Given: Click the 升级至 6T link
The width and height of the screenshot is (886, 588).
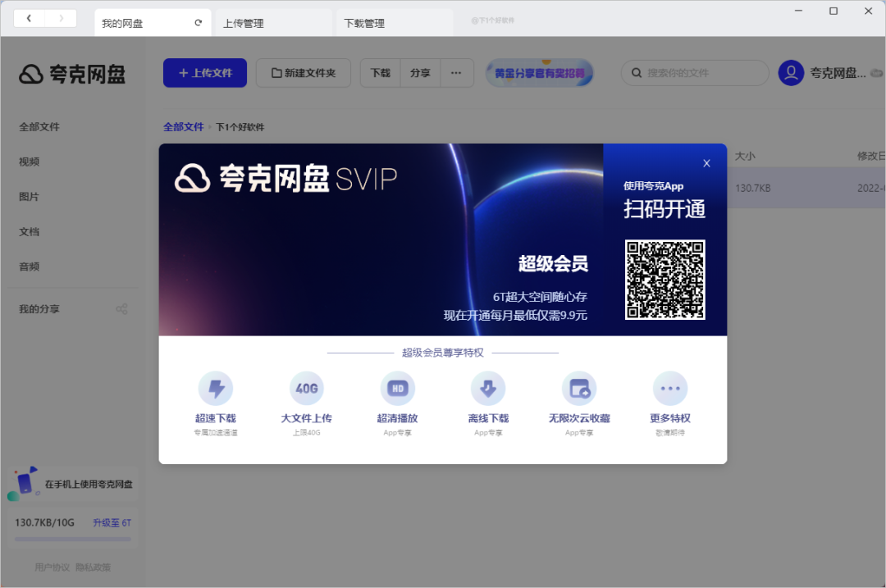Looking at the screenshot, I should (112, 522).
